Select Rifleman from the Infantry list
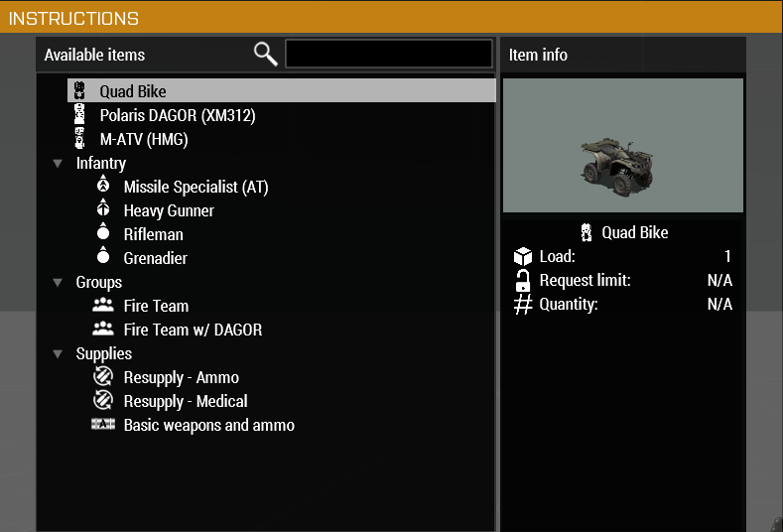The width and height of the screenshot is (783, 532). 153,234
